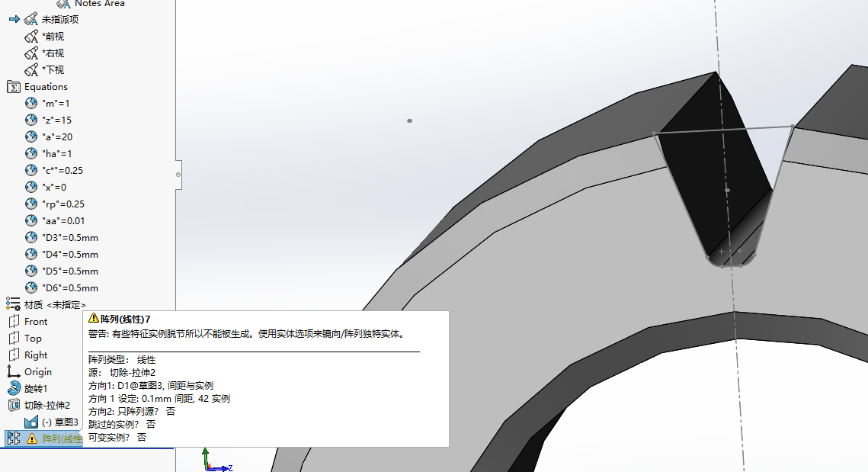Viewport: 868px width, 472px height.
Task: Select the "aa"=0.01 equation globe icon
Action: point(31,220)
